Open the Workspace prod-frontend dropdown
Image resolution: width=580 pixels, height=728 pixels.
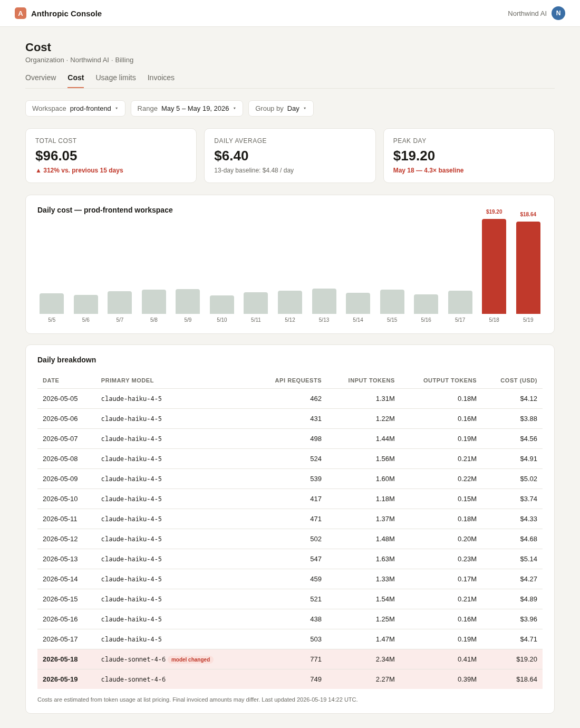click(x=75, y=108)
